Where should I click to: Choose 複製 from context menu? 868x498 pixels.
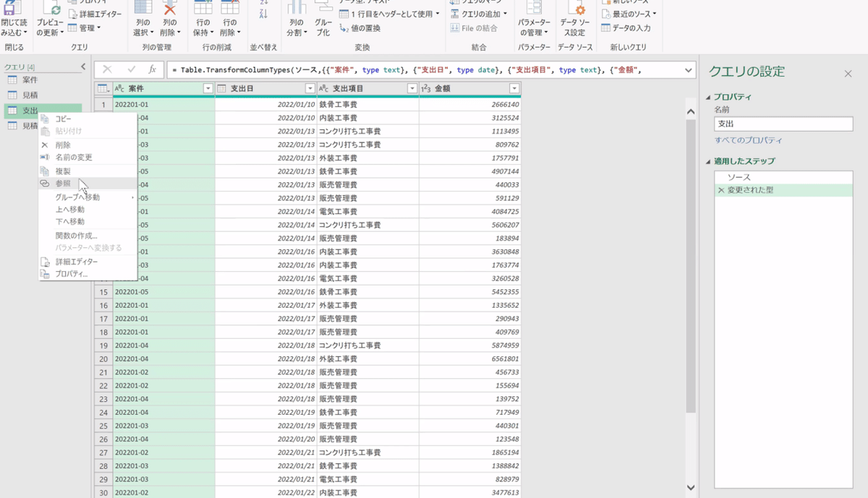[87, 171]
